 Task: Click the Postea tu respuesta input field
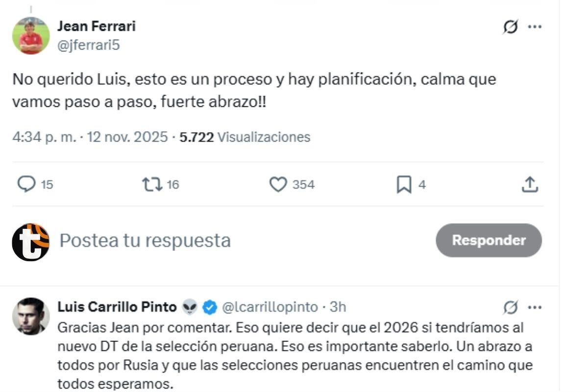point(144,240)
